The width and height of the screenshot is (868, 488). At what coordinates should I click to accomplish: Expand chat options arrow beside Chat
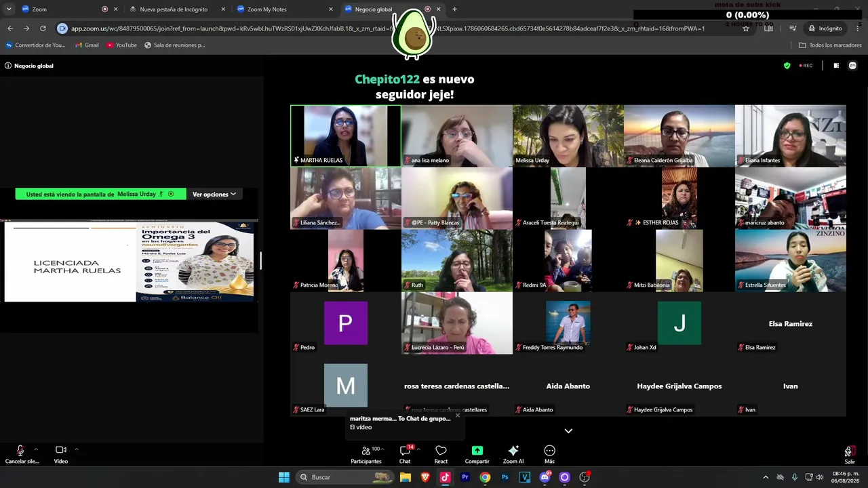(x=418, y=449)
